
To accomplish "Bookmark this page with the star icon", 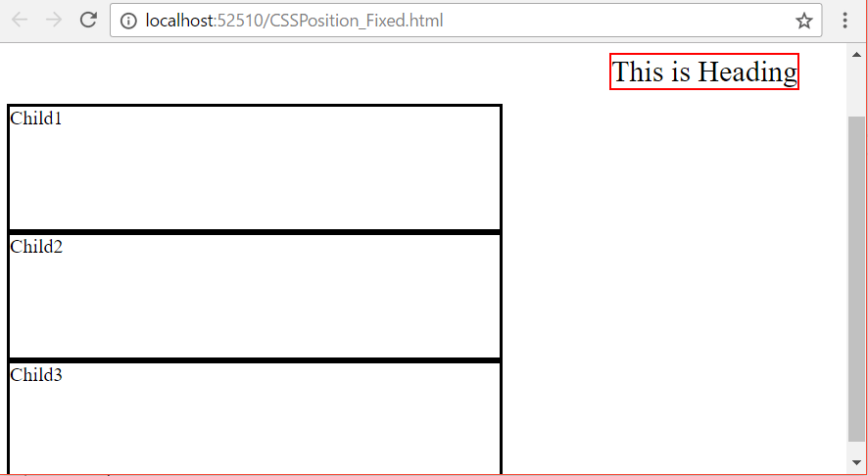I will click(803, 21).
